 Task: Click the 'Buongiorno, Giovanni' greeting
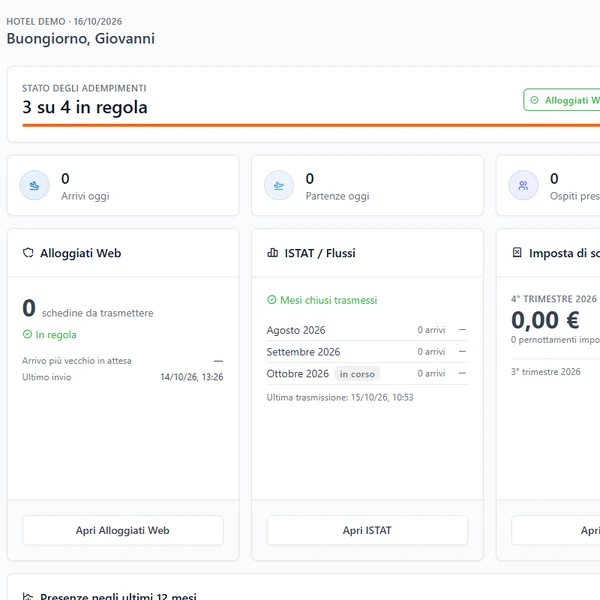pos(81,39)
